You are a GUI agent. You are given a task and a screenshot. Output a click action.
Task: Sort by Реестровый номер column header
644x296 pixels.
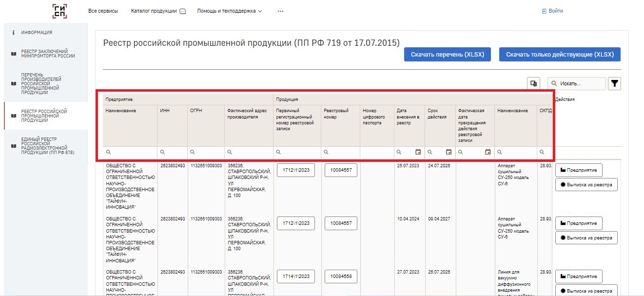pos(336,114)
